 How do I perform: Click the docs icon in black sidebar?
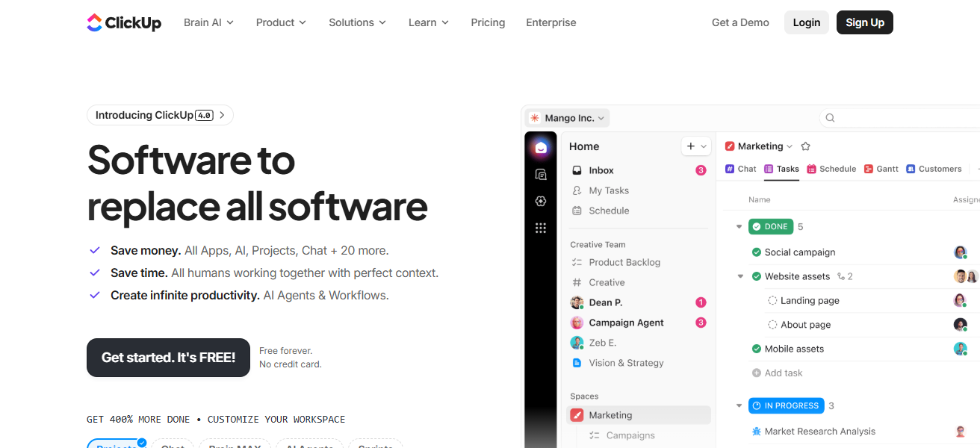click(x=541, y=175)
